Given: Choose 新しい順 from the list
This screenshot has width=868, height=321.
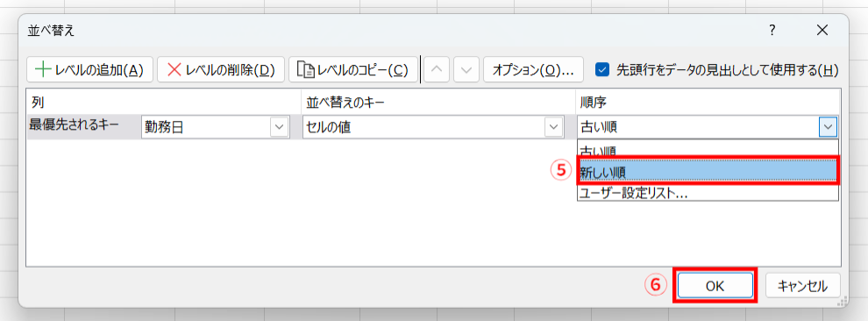Looking at the screenshot, I should click(708, 172).
